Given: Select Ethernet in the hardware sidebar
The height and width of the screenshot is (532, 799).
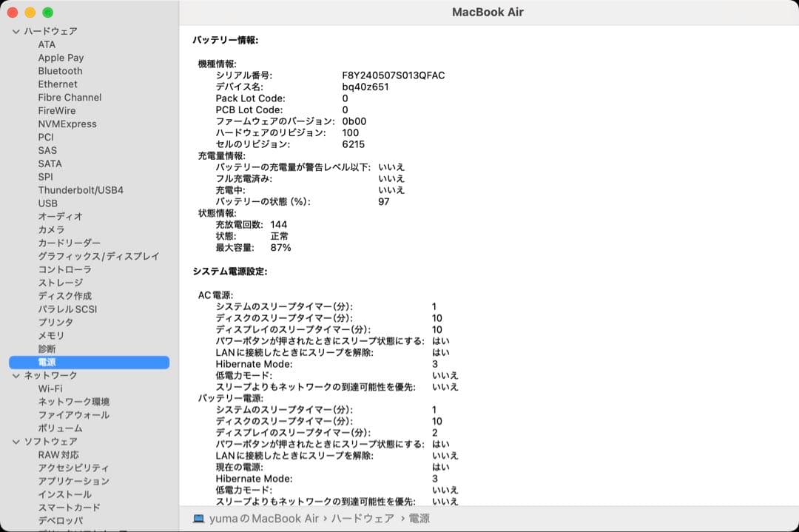Looking at the screenshot, I should tap(58, 84).
